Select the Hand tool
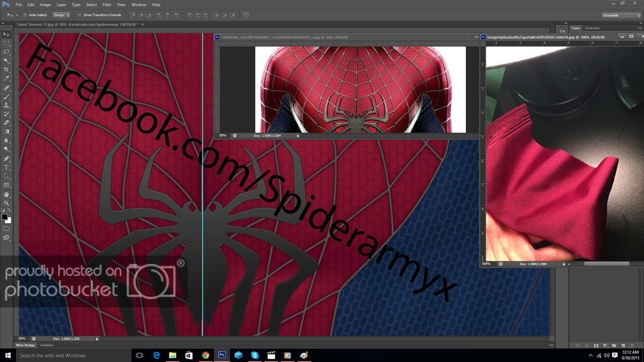Screen dimensions: 644x362 pyautogui.click(x=6, y=194)
